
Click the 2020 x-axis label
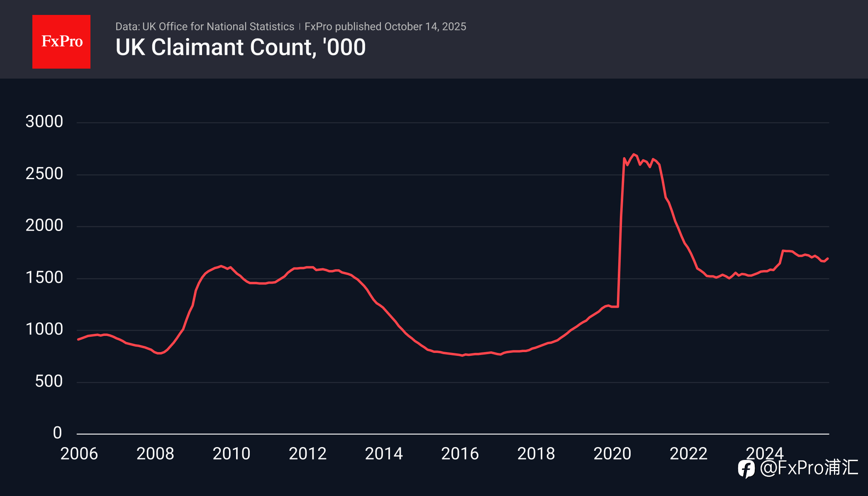[612, 454]
